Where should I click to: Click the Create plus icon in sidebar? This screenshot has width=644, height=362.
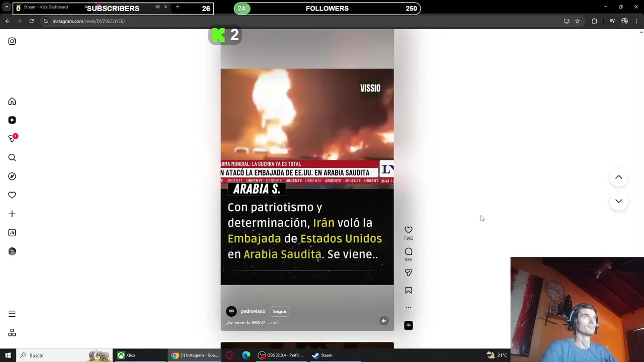[12, 214]
